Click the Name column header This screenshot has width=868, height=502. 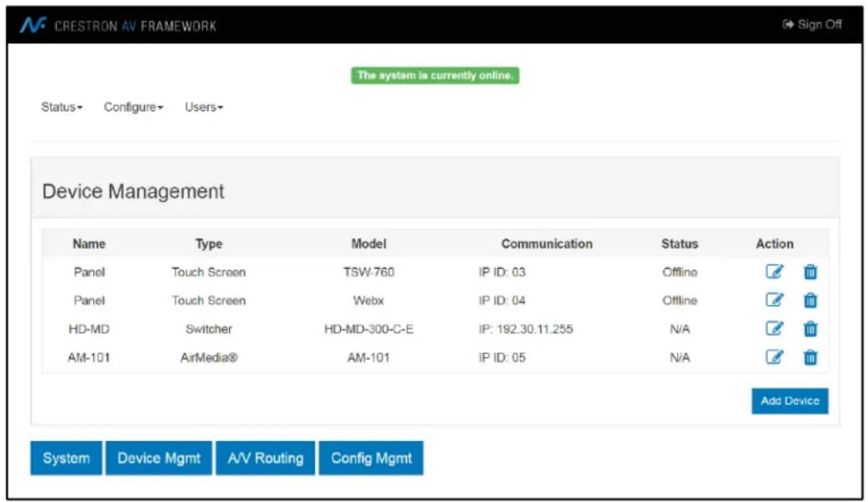pos(89,244)
